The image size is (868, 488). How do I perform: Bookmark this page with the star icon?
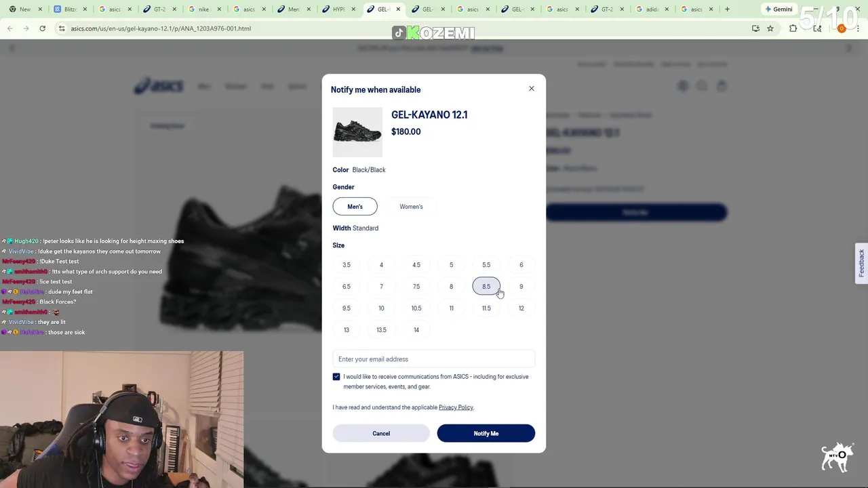[770, 28]
